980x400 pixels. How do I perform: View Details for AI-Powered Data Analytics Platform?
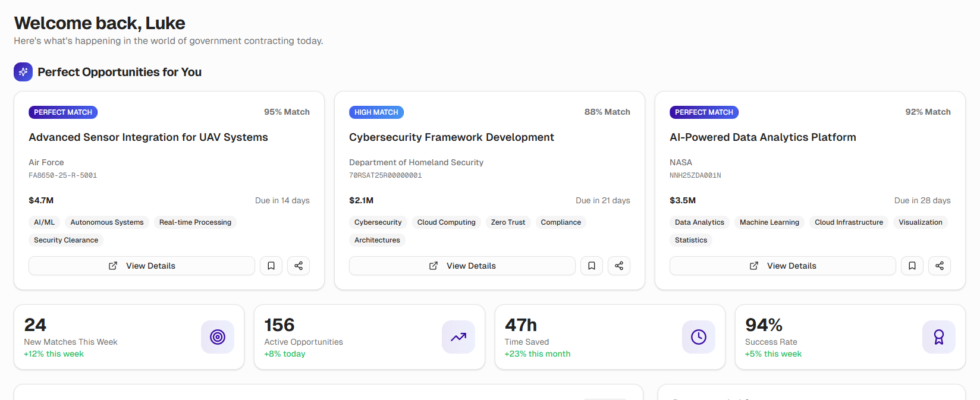coord(783,266)
